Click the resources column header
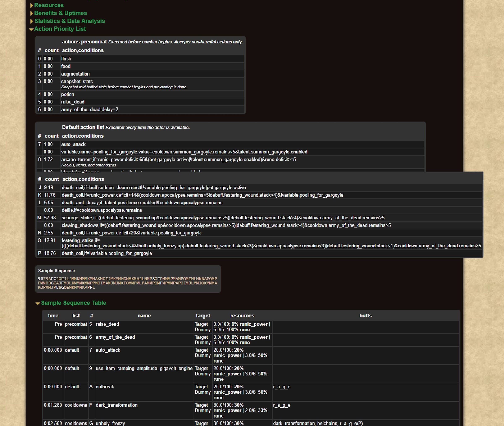 pos(242,316)
